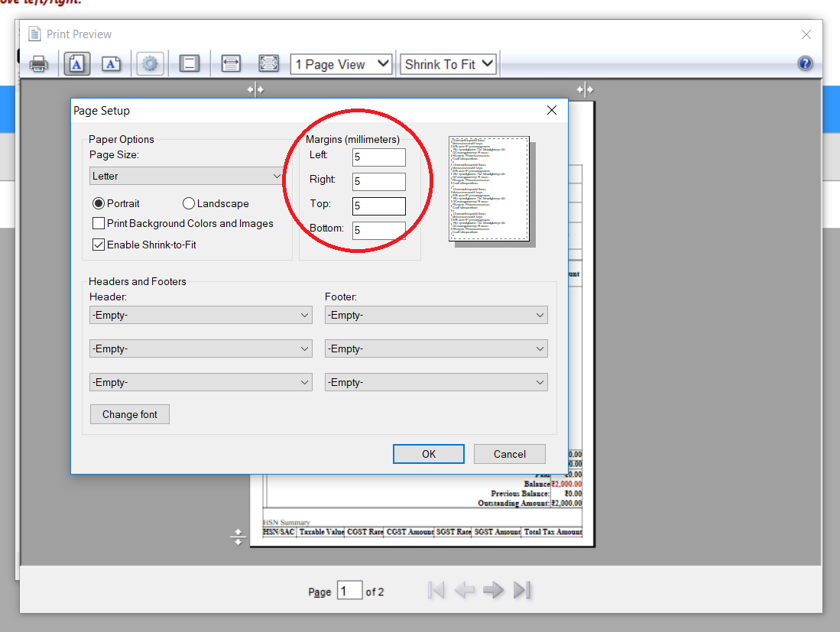Open the second Footer dropdown
The image size is (840, 632).
[x=436, y=348]
